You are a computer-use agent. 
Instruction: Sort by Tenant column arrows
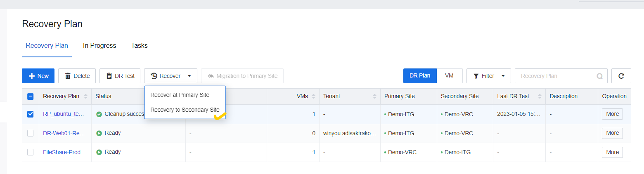click(x=375, y=96)
